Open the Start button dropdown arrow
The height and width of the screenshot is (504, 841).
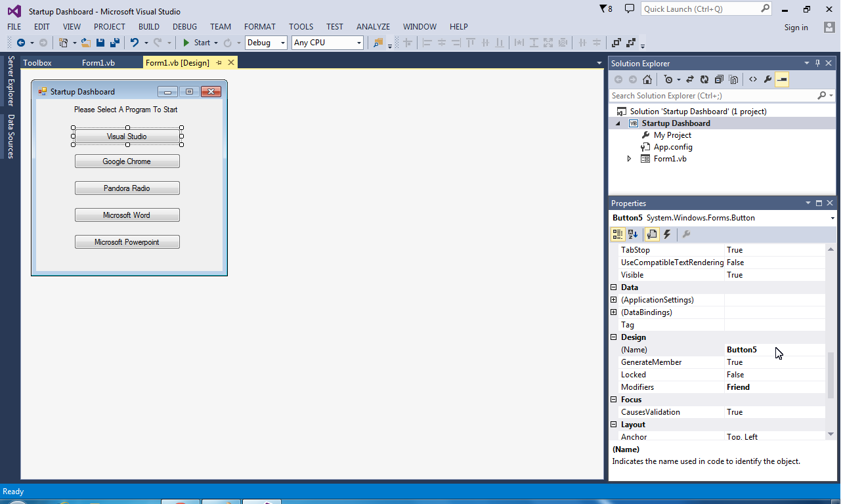[x=216, y=43]
